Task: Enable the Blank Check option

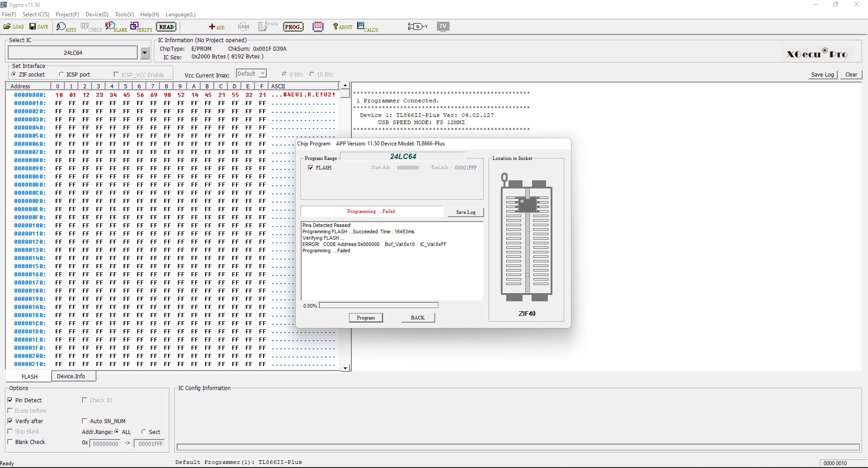Action: pos(10,442)
